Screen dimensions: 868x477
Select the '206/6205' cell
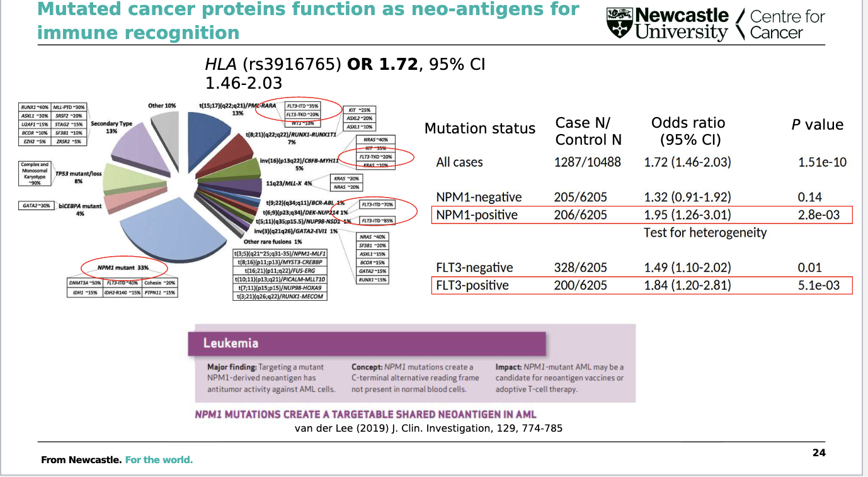(581, 215)
